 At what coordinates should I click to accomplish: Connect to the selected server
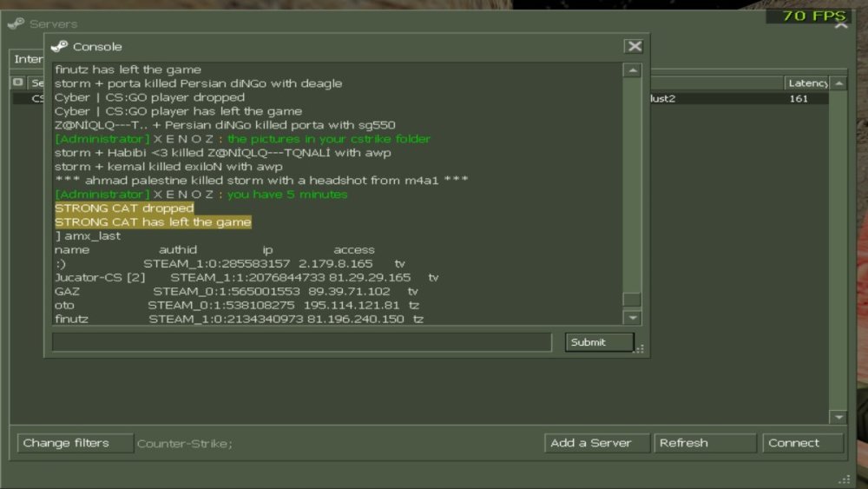803,443
